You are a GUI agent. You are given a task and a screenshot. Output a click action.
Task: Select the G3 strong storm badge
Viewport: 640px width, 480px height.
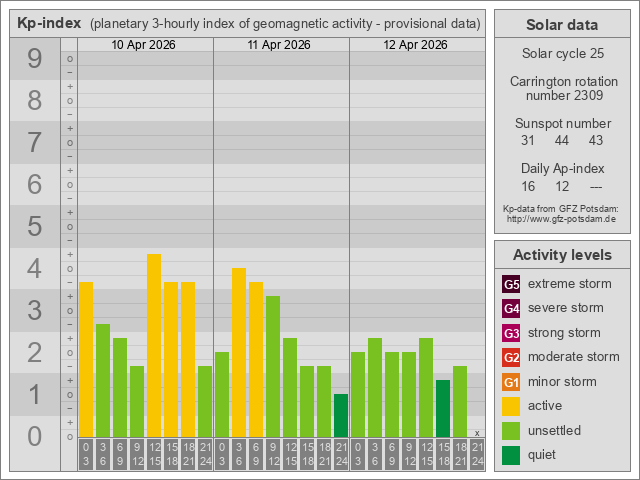[511, 333]
